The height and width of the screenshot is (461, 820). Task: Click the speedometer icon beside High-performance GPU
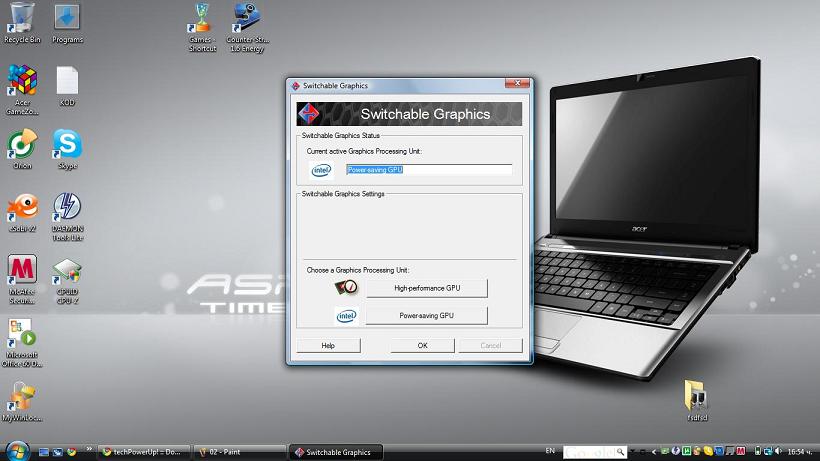pos(346,287)
